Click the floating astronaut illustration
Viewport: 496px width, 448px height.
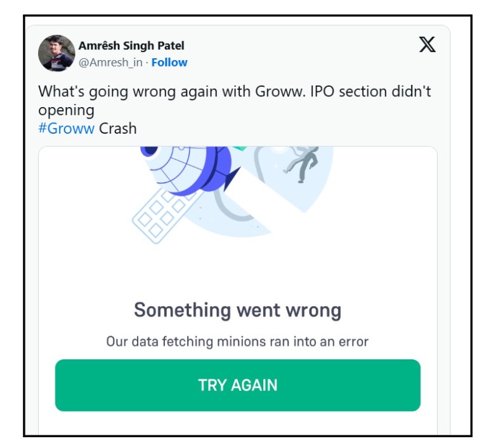pyautogui.click(x=302, y=162)
